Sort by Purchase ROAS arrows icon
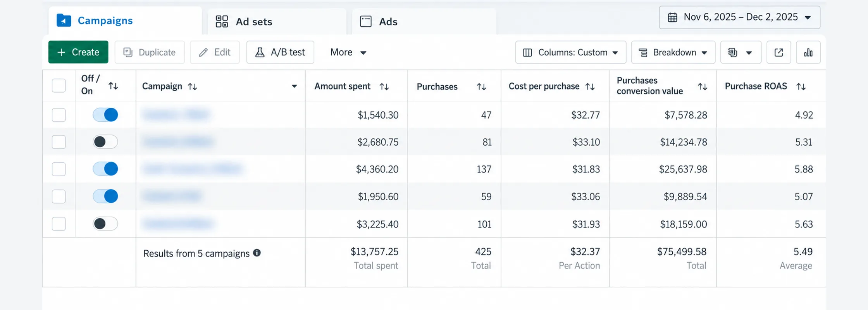Viewport: 868px width, 310px height. pos(801,86)
